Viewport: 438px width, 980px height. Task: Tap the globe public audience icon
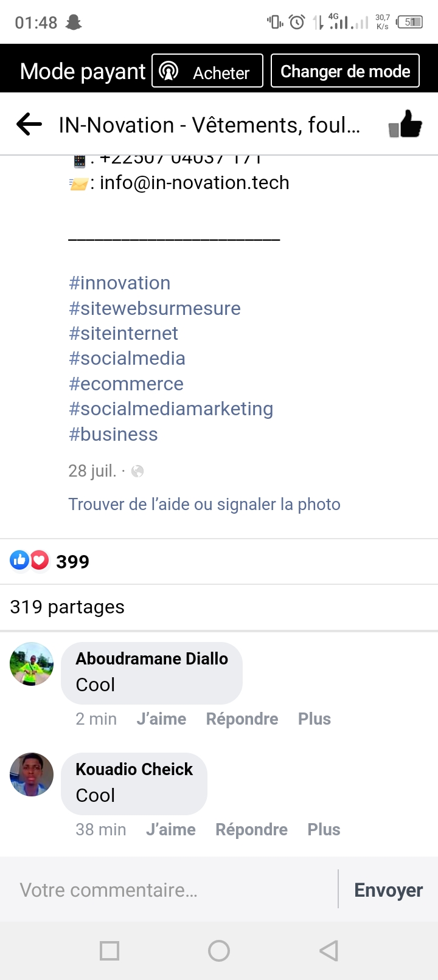point(137,471)
